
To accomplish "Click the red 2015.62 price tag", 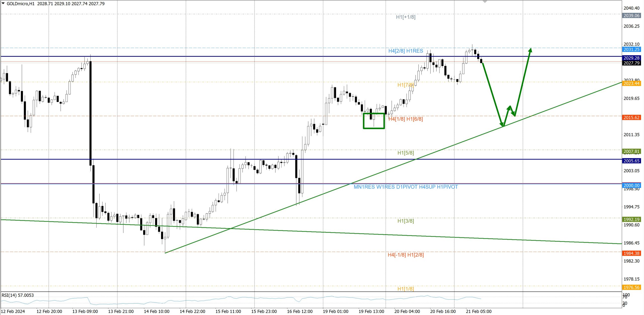I will (x=631, y=118).
